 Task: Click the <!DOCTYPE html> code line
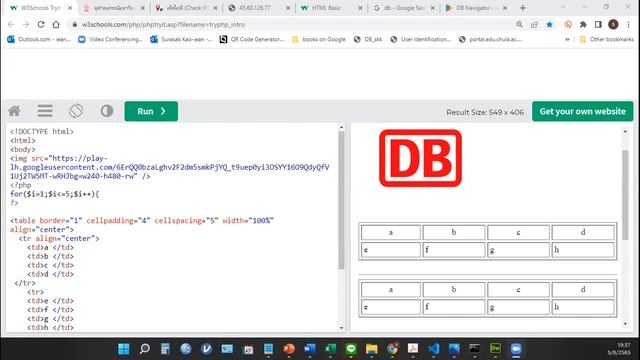42,131
